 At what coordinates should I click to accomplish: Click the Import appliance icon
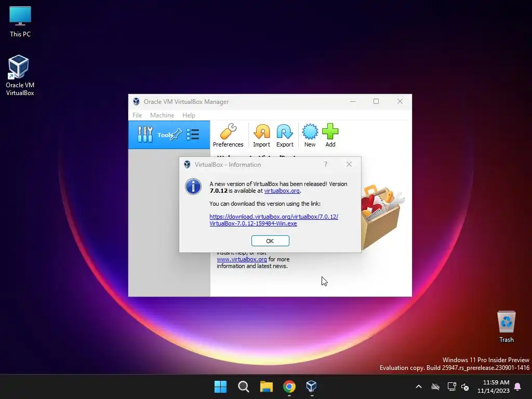tap(261, 136)
